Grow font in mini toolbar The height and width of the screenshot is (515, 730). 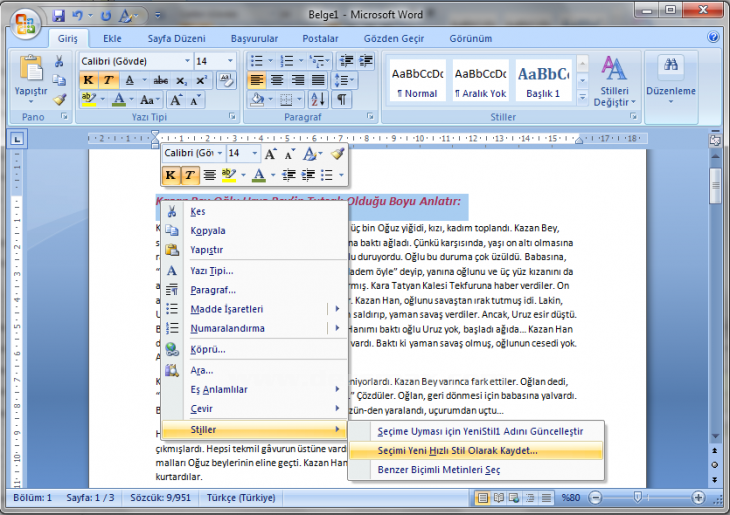270,153
